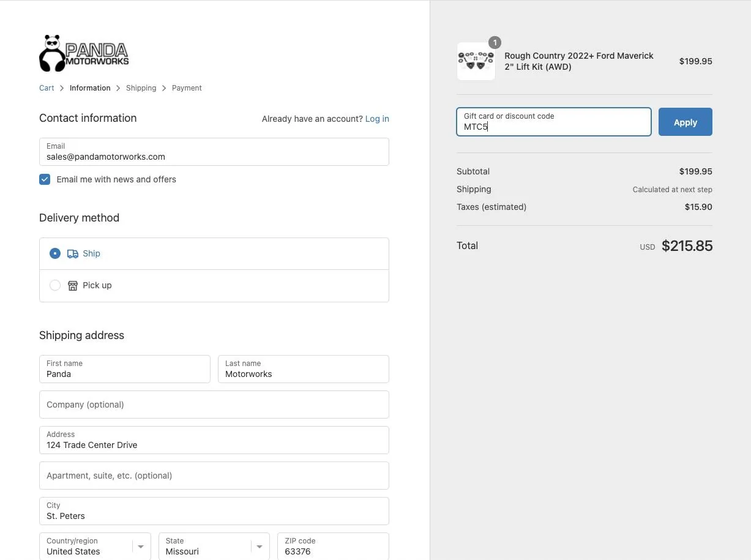Click the Apartment, suite field
751x560 pixels.
point(214,476)
